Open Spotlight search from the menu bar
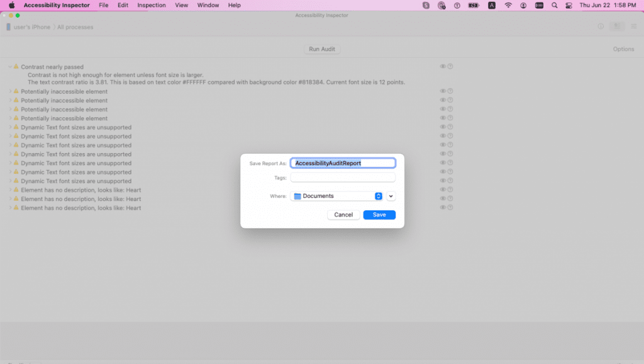 click(x=554, y=5)
